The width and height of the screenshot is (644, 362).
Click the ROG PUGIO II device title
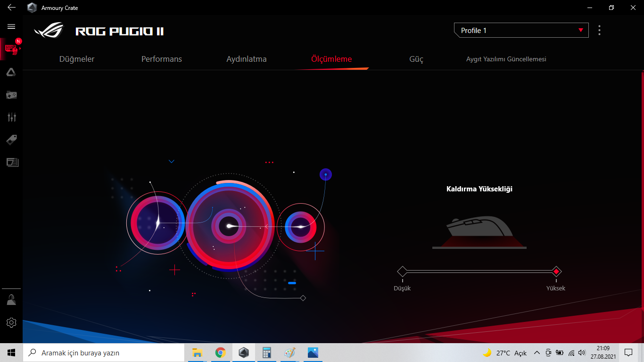click(x=120, y=31)
